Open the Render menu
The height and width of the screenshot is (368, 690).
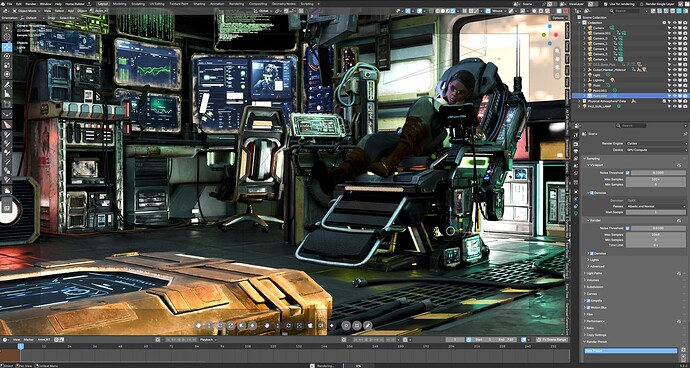pos(30,4)
